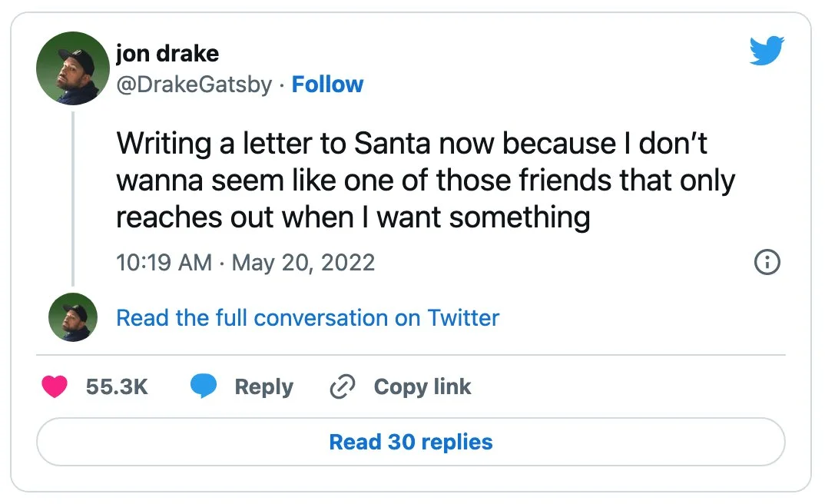Click the chain copy link icon
This screenshot has height=504, width=825.
[340, 387]
